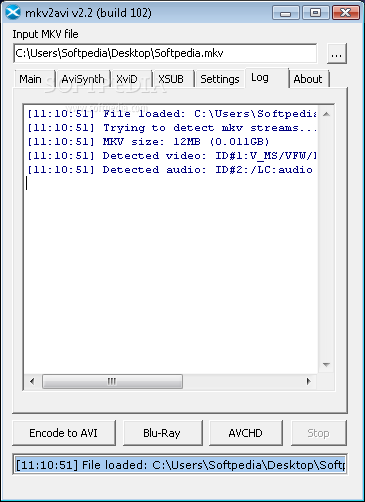Viewport: 365px width, 502px height.
Task: Click the log's horizontal scroll right arrow
Action: 308,381
